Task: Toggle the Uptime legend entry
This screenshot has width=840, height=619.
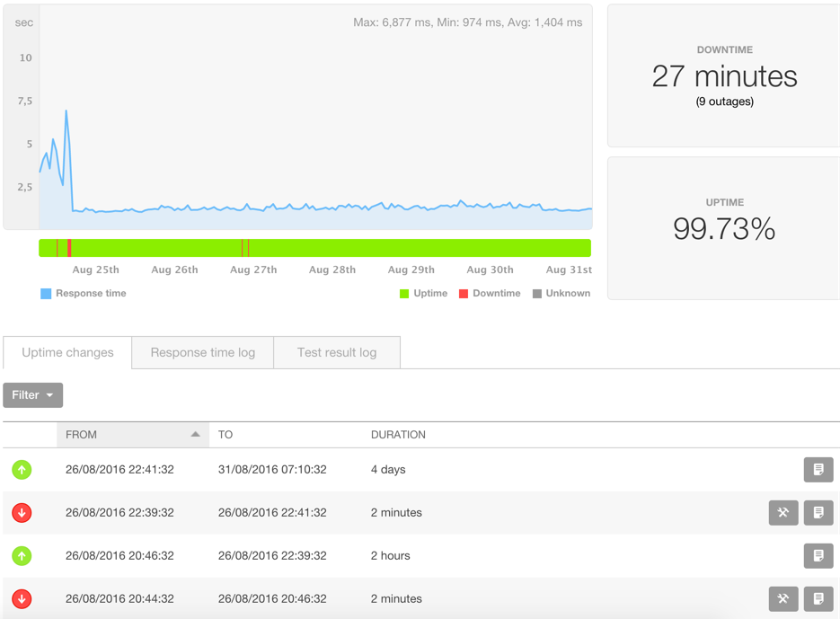Action: (x=424, y=293)
